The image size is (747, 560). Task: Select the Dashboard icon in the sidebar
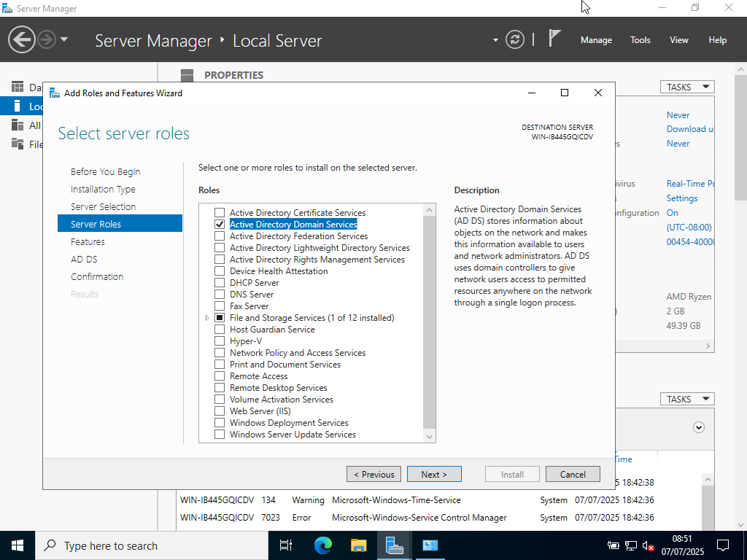18,87
